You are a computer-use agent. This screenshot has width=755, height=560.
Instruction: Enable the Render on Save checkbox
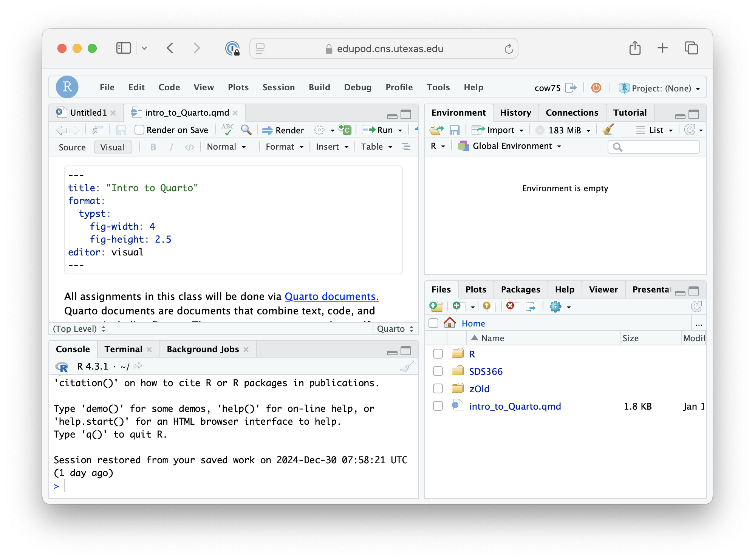pyautogui.click(x=139, y=130)
